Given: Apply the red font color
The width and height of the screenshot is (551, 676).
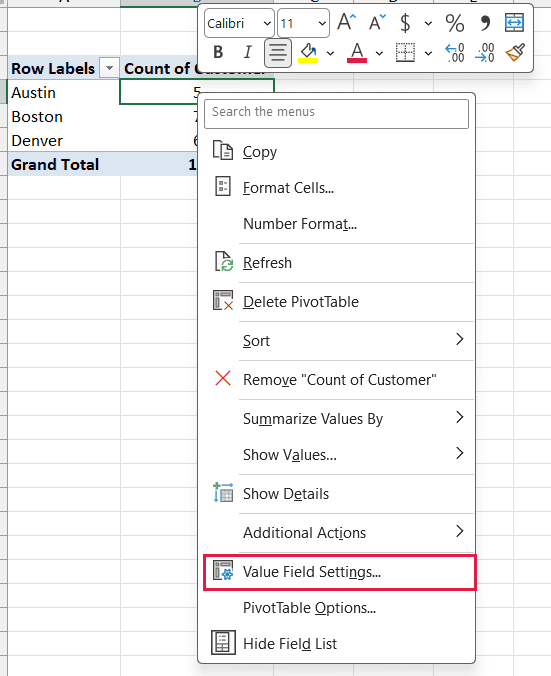Looking at the screenshot, I should (357, 53).
